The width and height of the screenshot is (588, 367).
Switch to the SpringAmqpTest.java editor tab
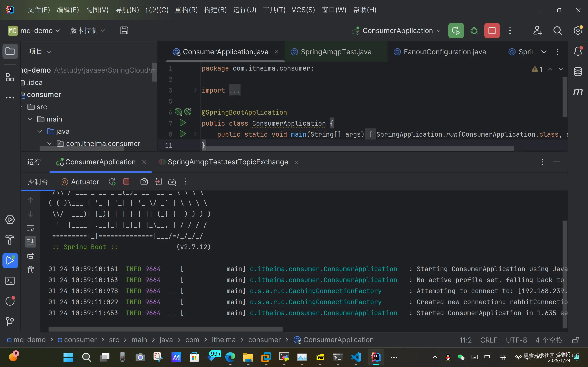point(336,52)
